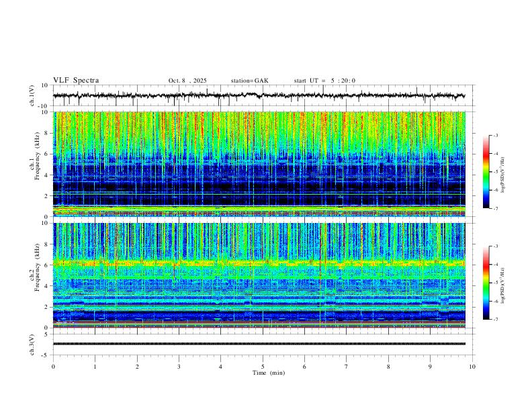The width and height of the screenshot is (532, 411).
Task: Click the -7 label on ch.2 colorbar
Action: pos(495,320)
